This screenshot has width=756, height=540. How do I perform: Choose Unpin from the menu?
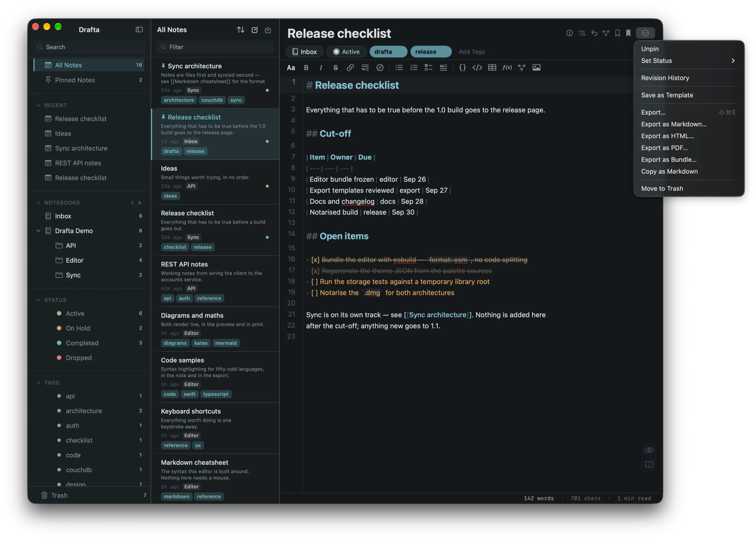[x=688, y=48]
